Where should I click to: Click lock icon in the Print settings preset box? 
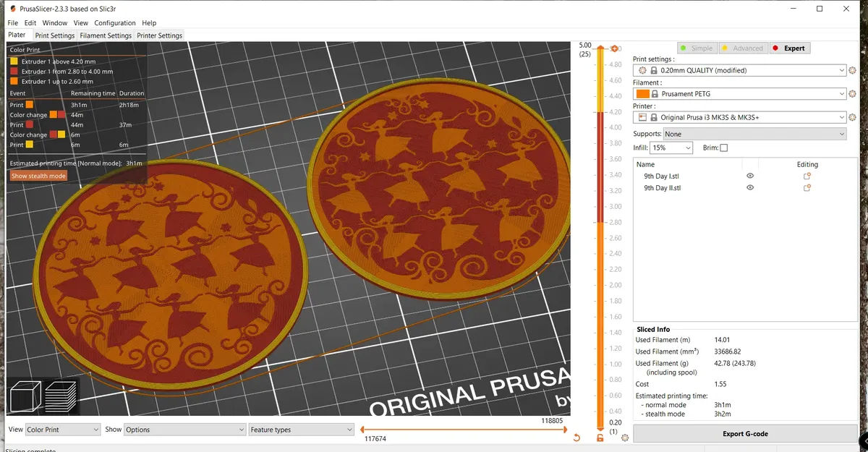click(654, 70)
